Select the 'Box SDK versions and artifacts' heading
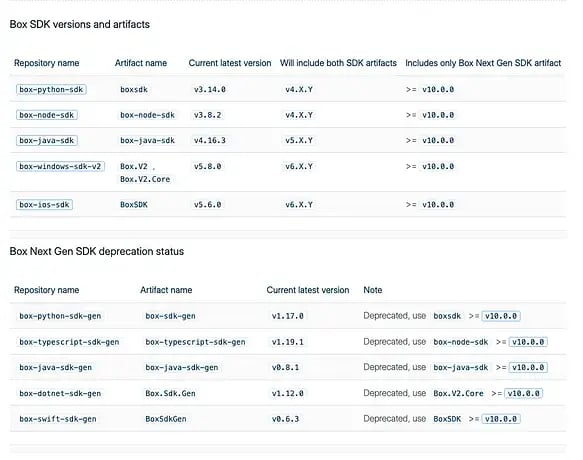The image size is (583, 460). point(80,25)
